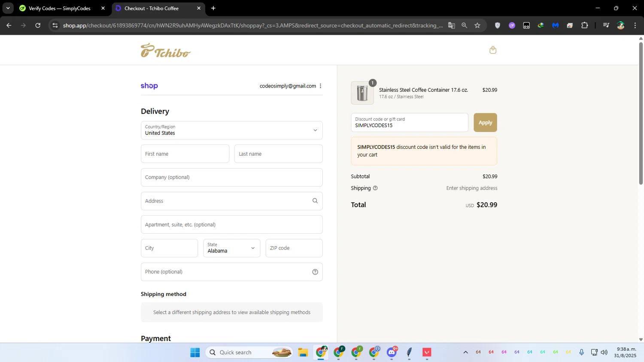Click the Last name field

[279, 154]
